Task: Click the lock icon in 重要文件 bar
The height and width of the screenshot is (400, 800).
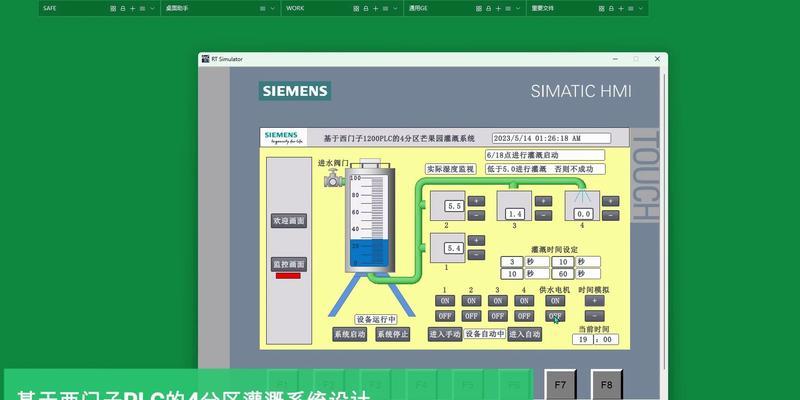Action: tap(610, 9)
